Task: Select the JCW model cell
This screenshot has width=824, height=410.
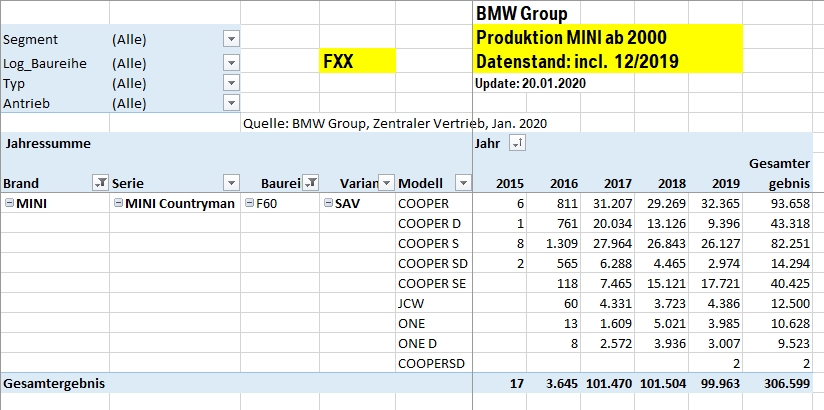Action: point(434,303)
